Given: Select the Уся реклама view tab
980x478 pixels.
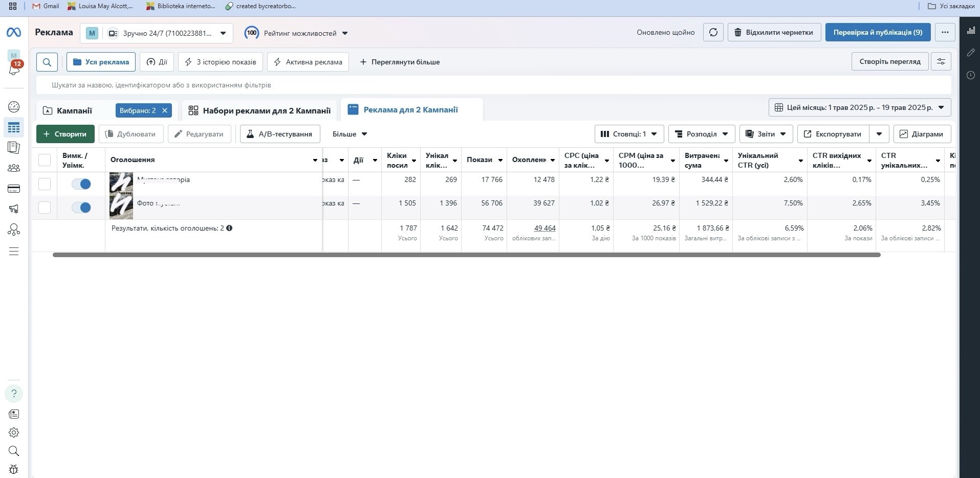Looking at the screenshot, I should click(x=101, y=62).
